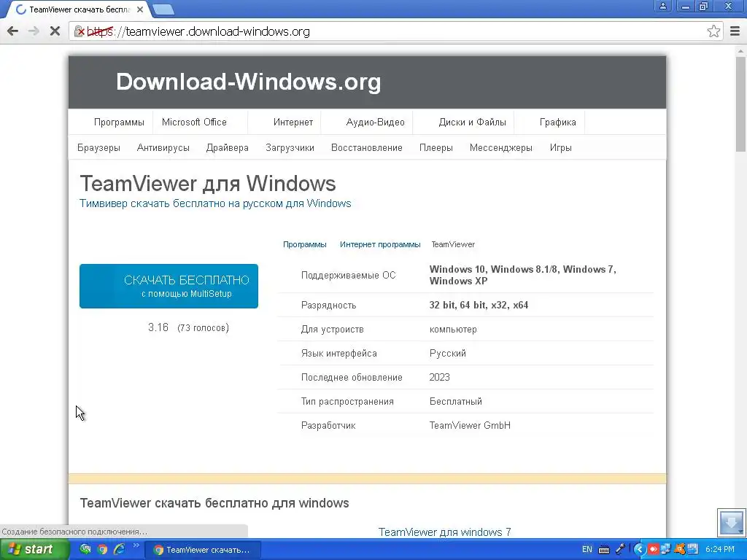The height and width of the screenshot is (560, 747).
Task: Open the Интернет menu category
Action: point(293,122)
